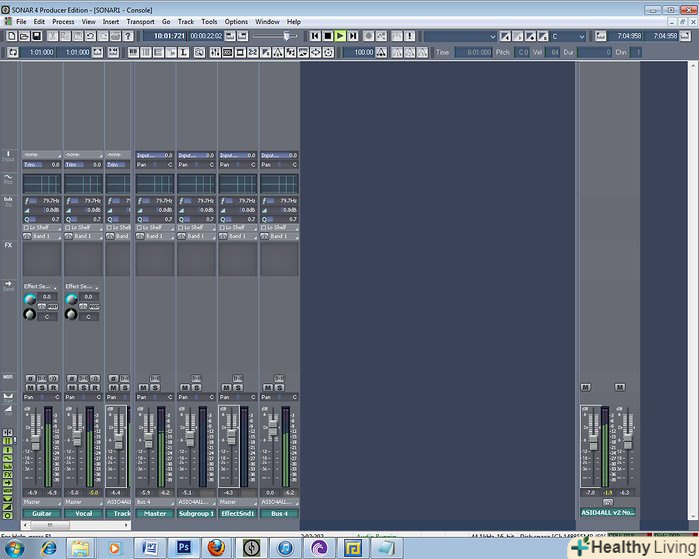Click the Send section icon in the left sidebar
Viewport: 699px width, 559px height.
8,286
